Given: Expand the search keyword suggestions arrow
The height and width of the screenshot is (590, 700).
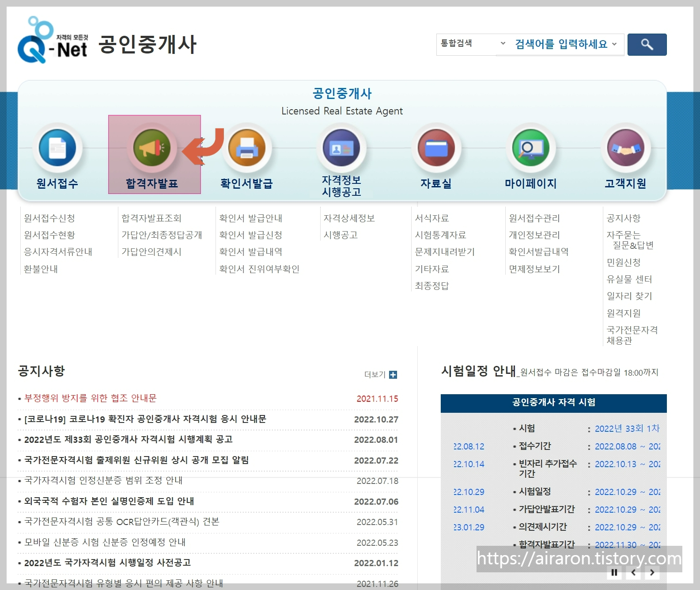Looking at the screenshot, I should [x=614, y=44].
